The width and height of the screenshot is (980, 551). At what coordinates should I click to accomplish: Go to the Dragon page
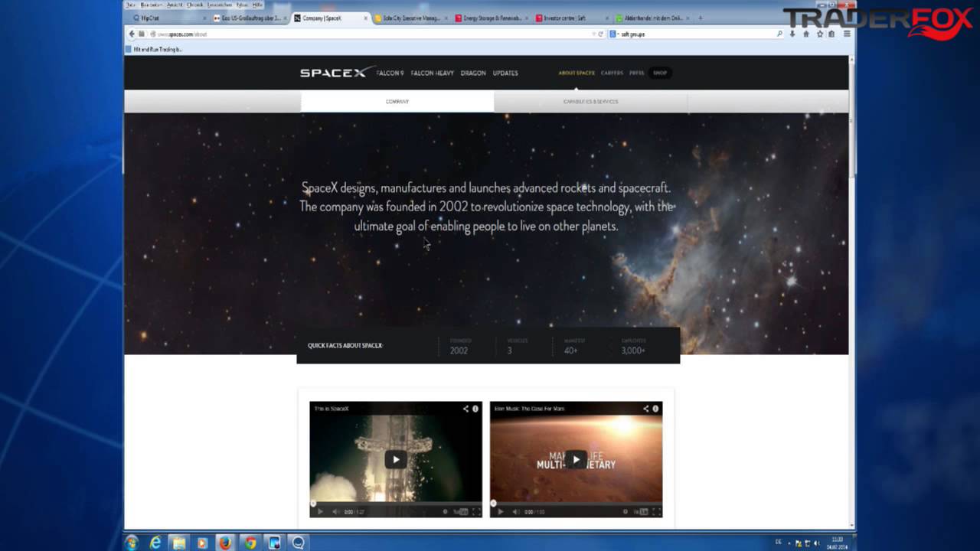(x=473, y=73)
